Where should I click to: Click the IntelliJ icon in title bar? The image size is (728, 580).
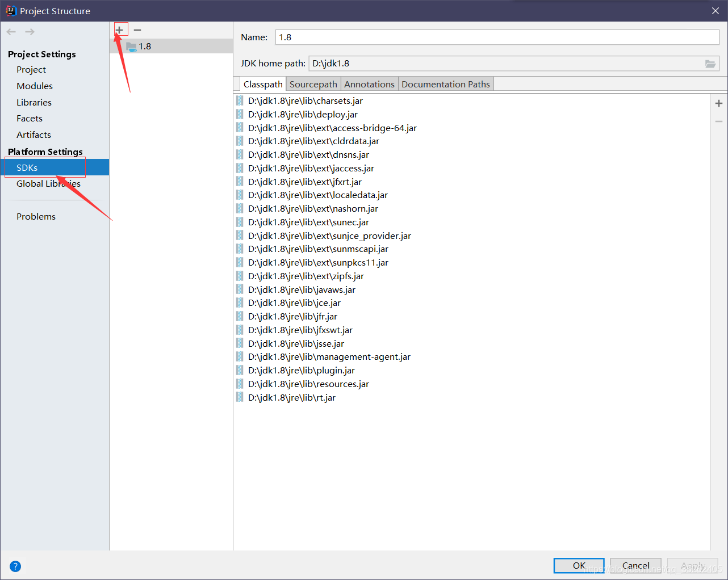(x=11, y=11)
